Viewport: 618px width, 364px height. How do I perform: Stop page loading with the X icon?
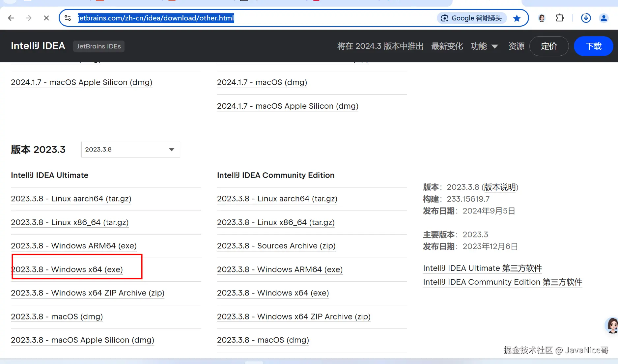[46, 18]
